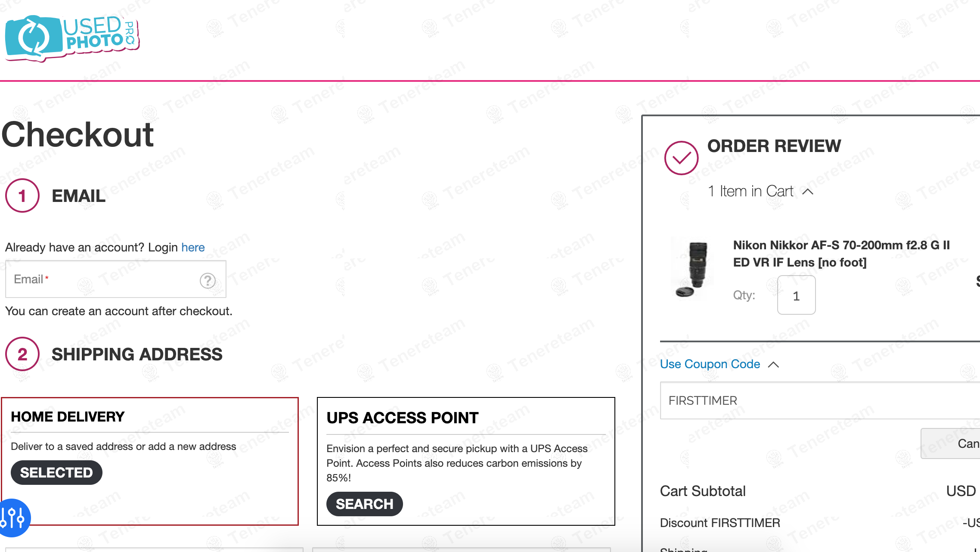Screen dimensions: 980x552
Task: Click the chevron beside Use Coupon Code
Action: [x=774, y=365]
